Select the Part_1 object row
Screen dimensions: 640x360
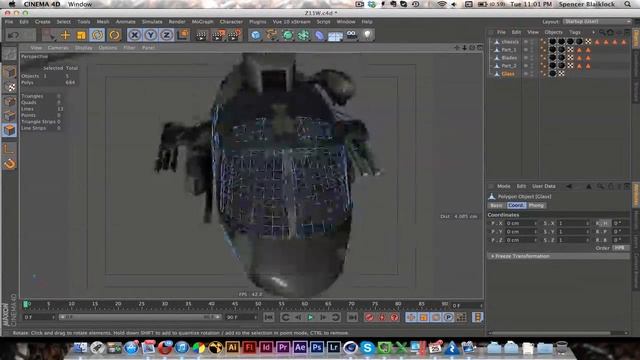point(509,50)
